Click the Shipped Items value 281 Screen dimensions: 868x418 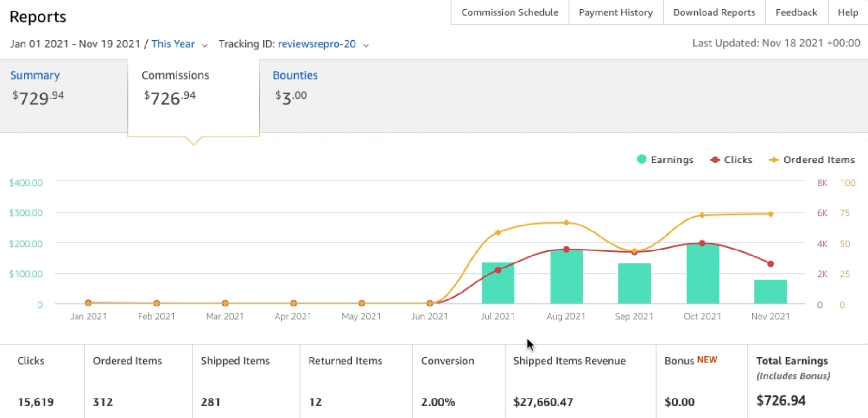coord(210,402)
